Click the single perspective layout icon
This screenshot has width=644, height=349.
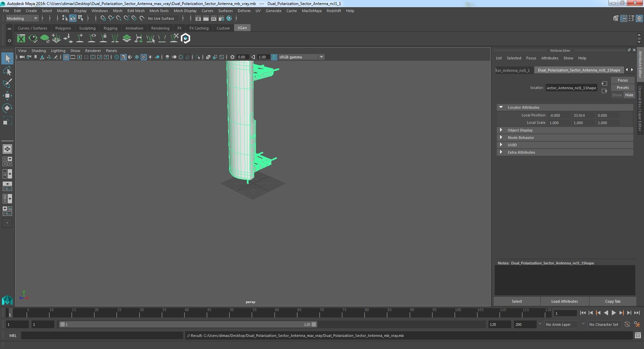pos(7,149)
